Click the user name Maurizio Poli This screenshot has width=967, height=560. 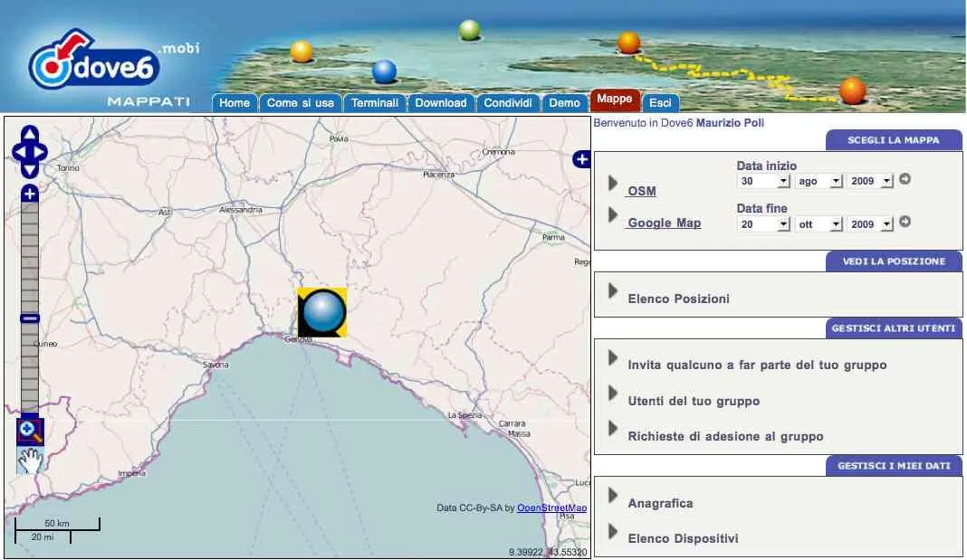pyautogui.click(x=730, y=123)
